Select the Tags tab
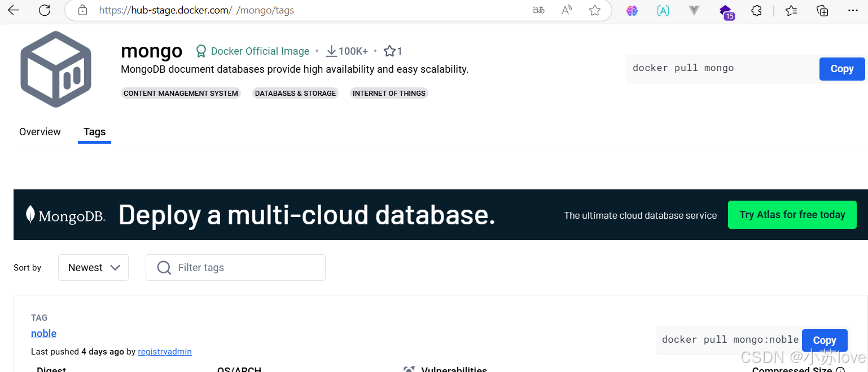The height and width of the screenshot is (372, 868). (94, 132)
